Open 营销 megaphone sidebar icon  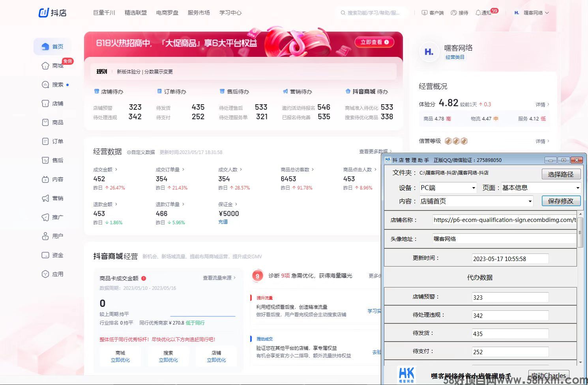[45, 198]
